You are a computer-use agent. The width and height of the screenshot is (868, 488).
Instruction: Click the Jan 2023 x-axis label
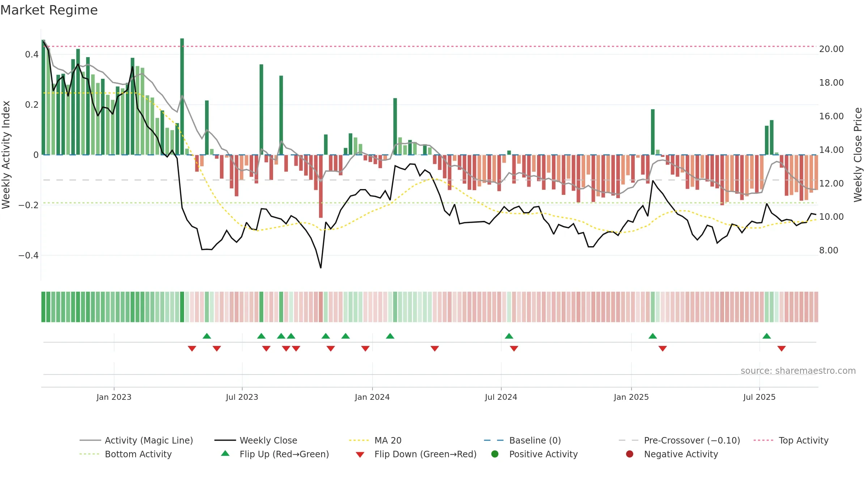click(114, 397)
